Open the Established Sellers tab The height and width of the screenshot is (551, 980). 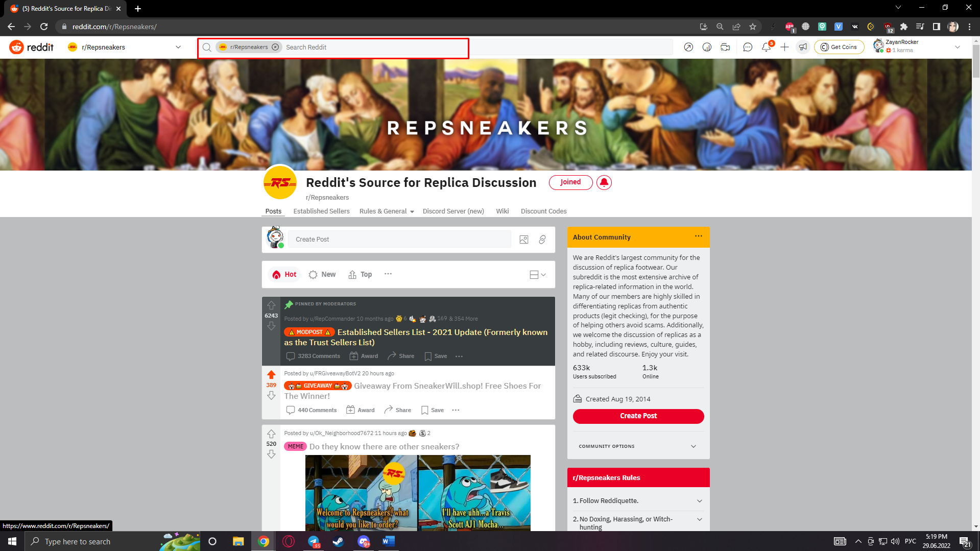(x=321, y=211)
